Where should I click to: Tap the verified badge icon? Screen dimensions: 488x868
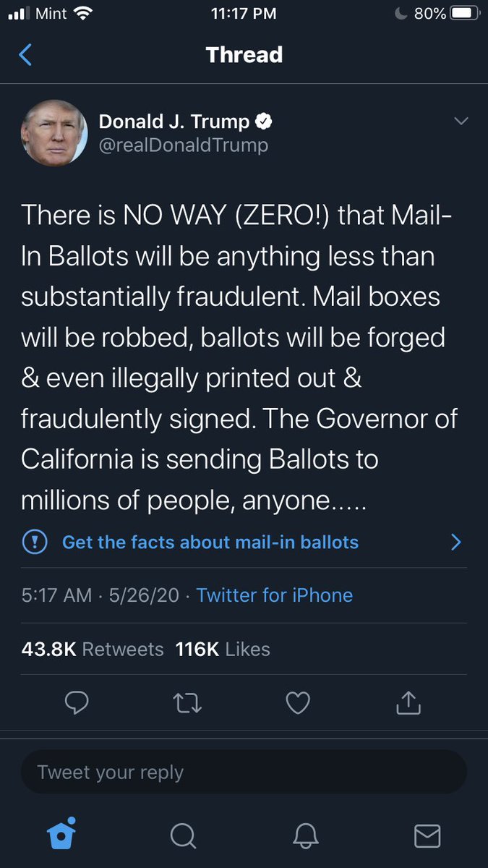264,121
